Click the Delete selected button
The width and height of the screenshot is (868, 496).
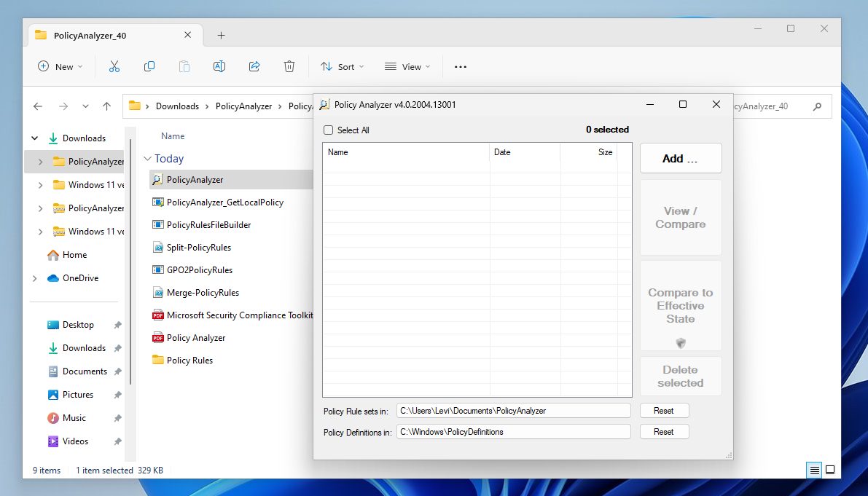coord(681,376)
